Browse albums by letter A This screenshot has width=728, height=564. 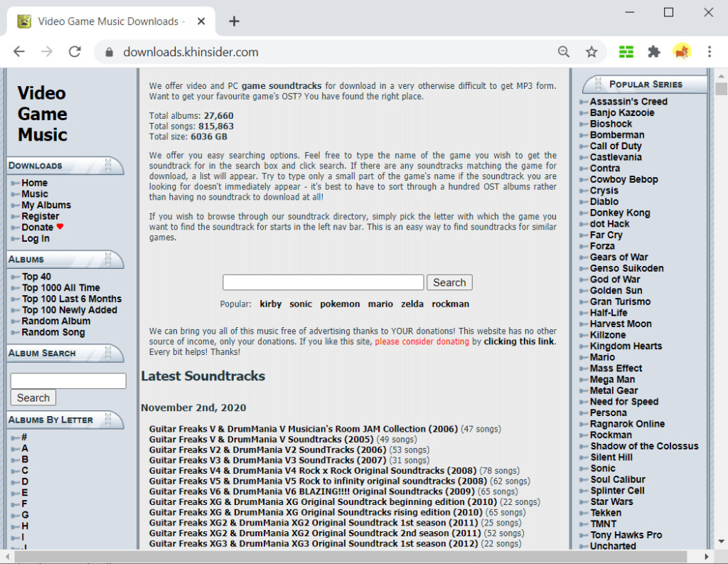[25, 448]
